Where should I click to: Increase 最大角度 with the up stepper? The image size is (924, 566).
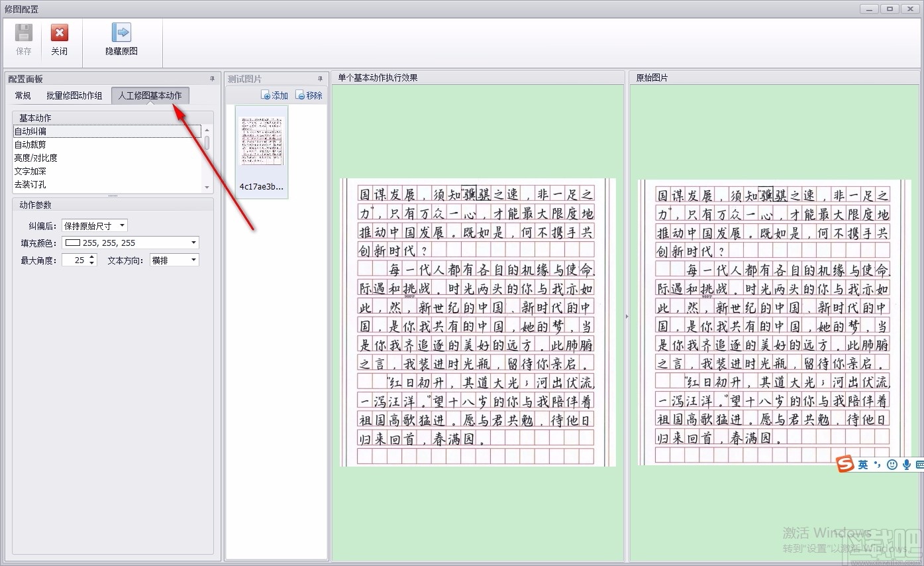click(92, 257)
